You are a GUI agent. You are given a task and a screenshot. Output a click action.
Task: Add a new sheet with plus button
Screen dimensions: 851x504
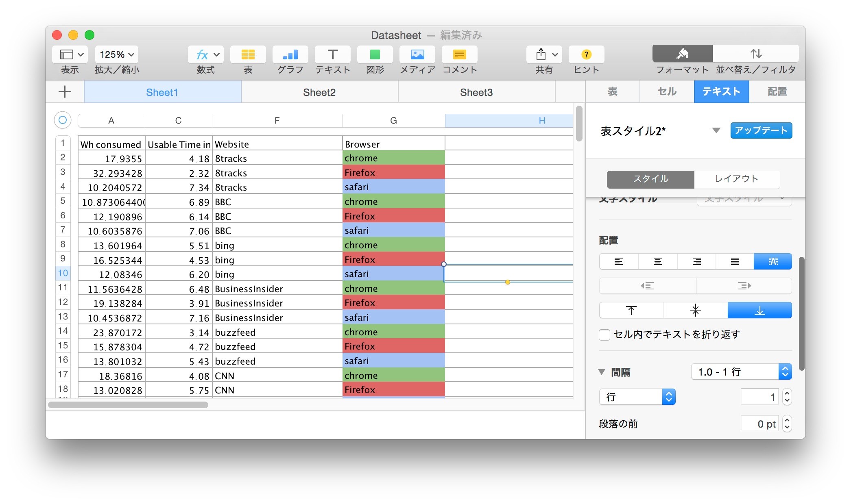65,92
